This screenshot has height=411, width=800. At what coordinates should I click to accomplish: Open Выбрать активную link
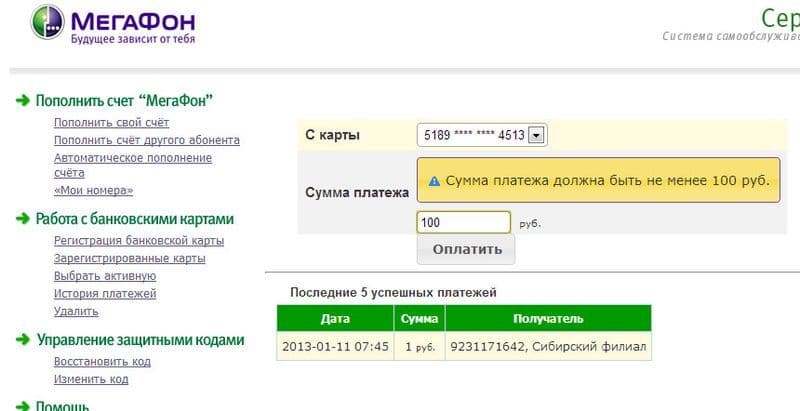tap(105, 276)
